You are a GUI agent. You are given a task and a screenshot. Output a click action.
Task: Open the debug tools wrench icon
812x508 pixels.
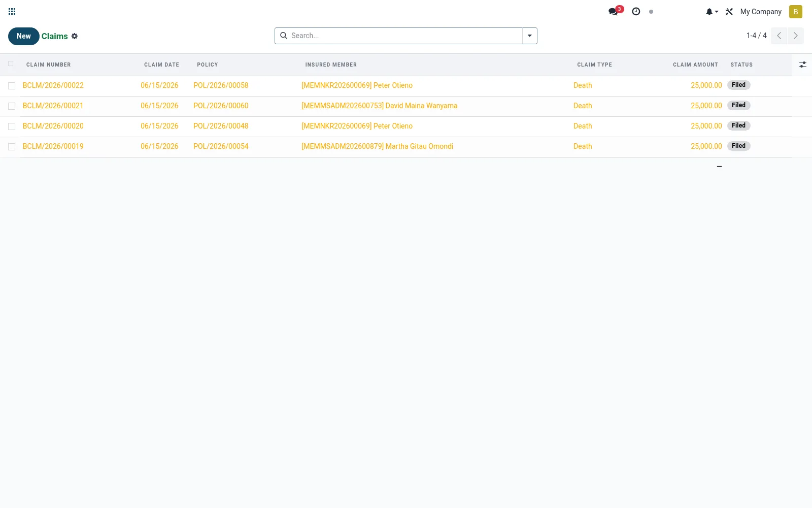(729, 12)
